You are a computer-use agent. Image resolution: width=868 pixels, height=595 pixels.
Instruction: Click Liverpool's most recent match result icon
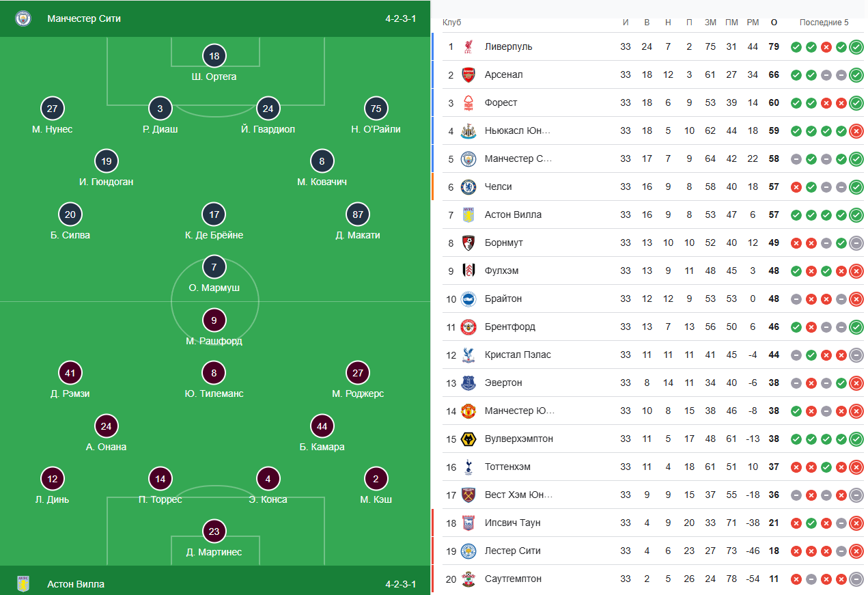pyautogui.click(x=856, y=47)
